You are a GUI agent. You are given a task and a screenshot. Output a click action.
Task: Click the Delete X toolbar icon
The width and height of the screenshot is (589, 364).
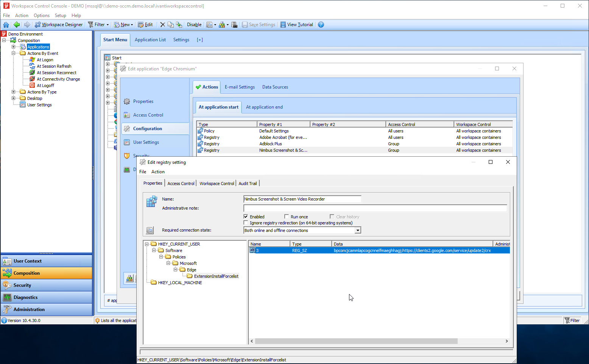162,25
